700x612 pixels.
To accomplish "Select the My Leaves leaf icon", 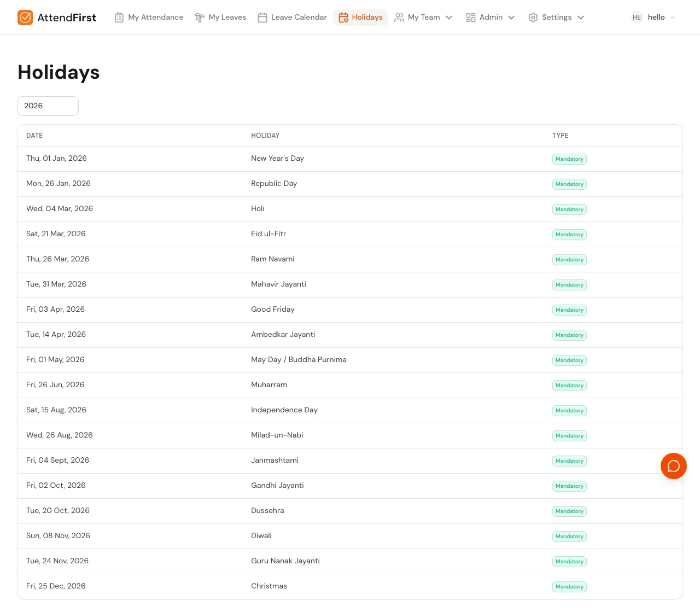I will coord(200,17).
